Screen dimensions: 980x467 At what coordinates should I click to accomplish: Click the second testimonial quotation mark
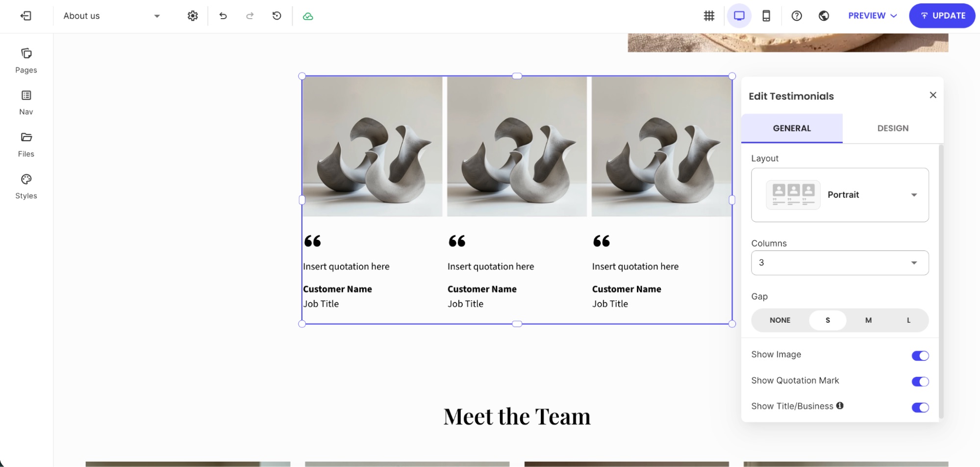coord(457,241)
